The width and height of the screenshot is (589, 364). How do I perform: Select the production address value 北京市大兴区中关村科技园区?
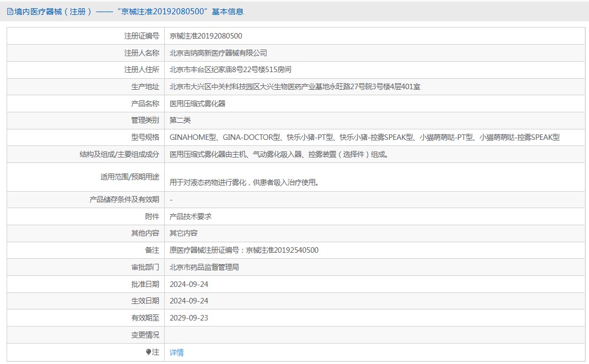click(x=295, y=86)
